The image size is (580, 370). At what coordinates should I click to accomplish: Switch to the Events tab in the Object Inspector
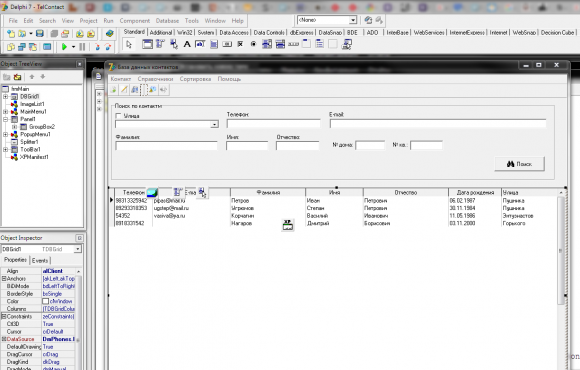[40, 260]
